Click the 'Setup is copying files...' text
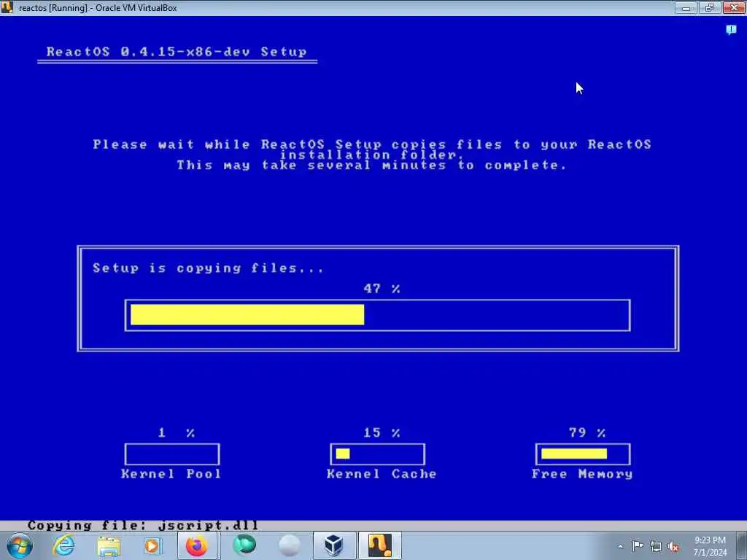Image resolution: width=747 pixels, height=560 pixels. [208, 268]
